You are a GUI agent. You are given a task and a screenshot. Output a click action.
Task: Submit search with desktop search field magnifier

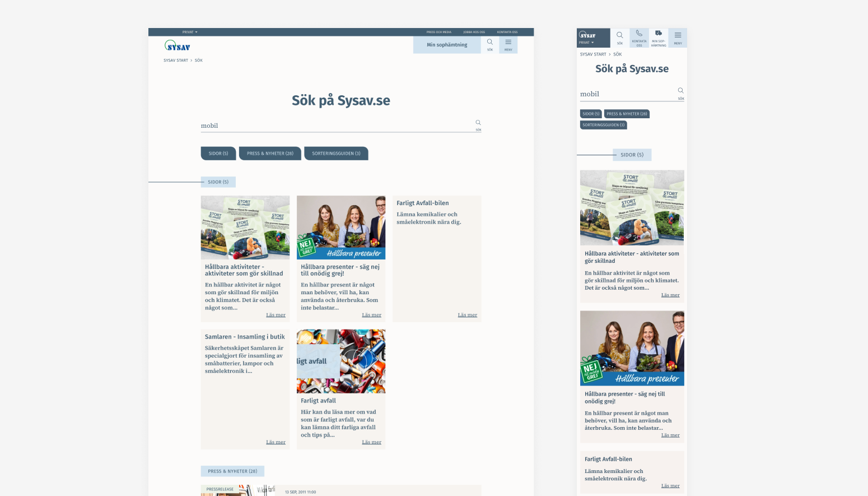coord(478,124)
